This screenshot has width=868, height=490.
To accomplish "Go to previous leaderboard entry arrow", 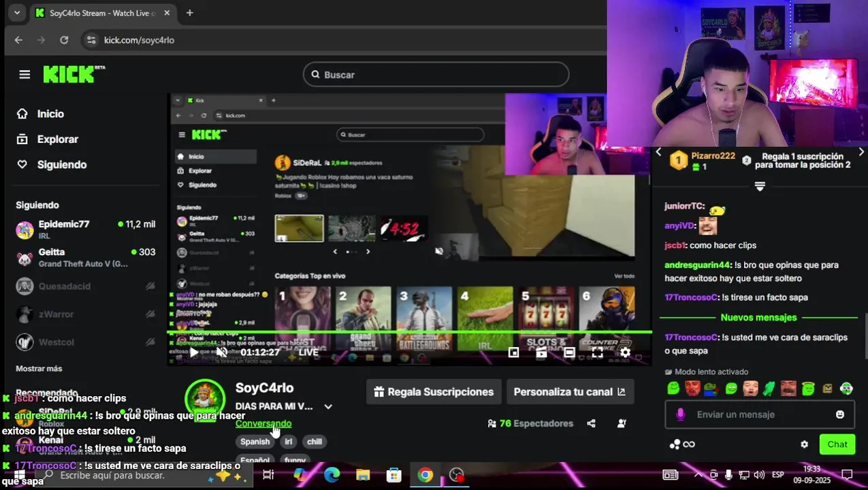I will coord(658,152).
